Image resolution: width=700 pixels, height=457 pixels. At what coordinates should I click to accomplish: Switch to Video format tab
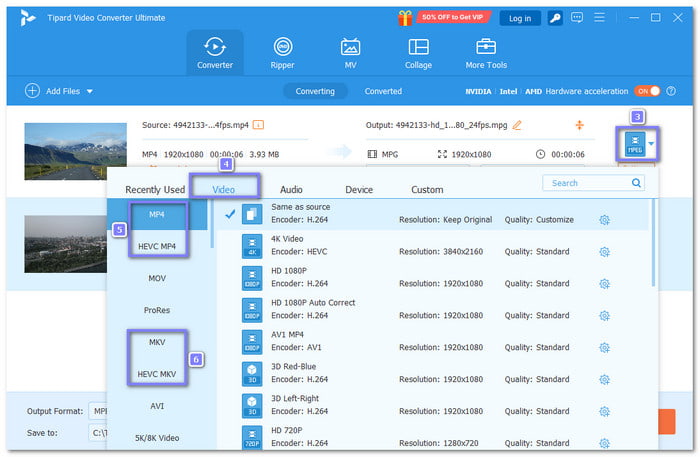[224, 190]
